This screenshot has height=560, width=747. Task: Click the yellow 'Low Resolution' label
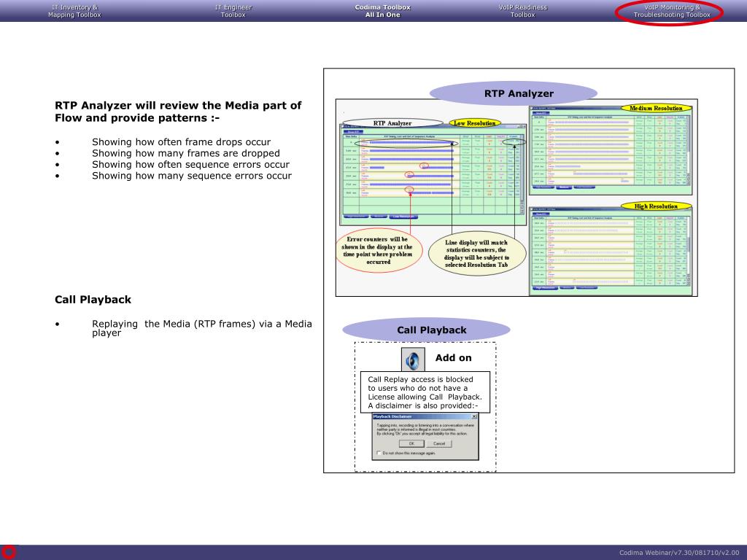tap(475, 122)
